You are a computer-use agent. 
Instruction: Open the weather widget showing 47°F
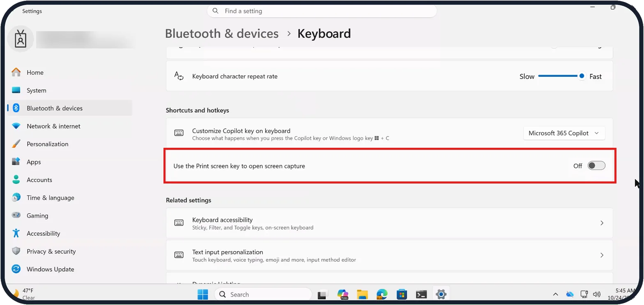pyautogui.click(x=25, y=294)
